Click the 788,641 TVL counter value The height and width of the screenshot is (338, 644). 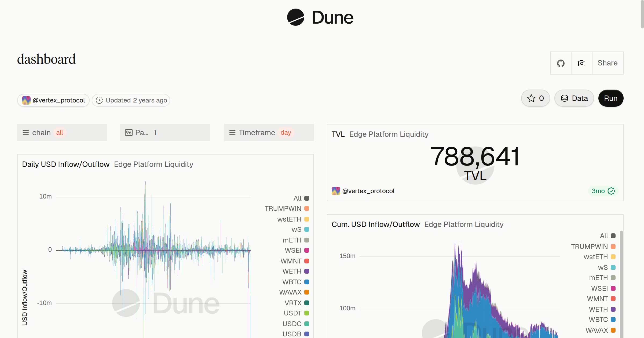click(x=475, y=156)
